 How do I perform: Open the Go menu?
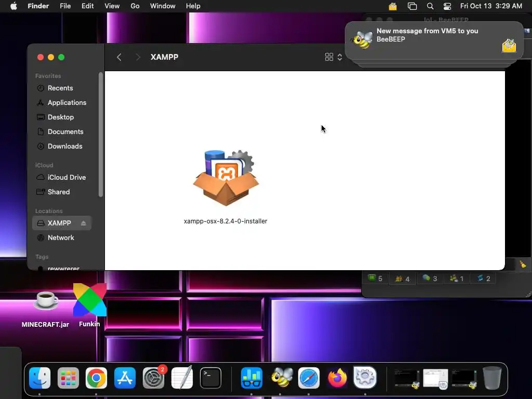pos(135,6)
